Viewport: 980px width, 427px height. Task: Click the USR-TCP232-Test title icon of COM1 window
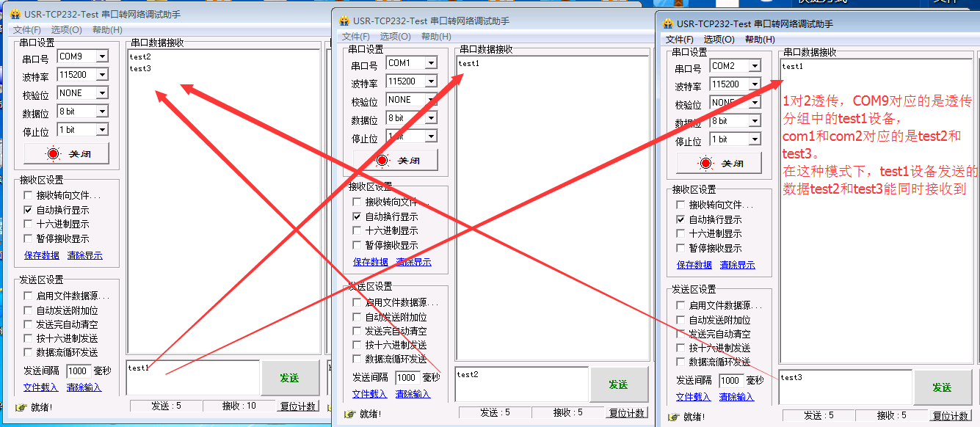tap(344, 21)
